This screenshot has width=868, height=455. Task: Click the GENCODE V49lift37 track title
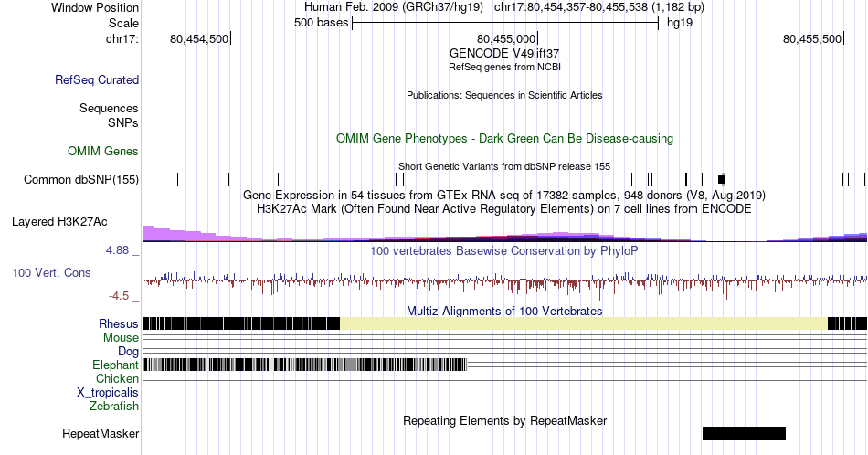[504, 54]
